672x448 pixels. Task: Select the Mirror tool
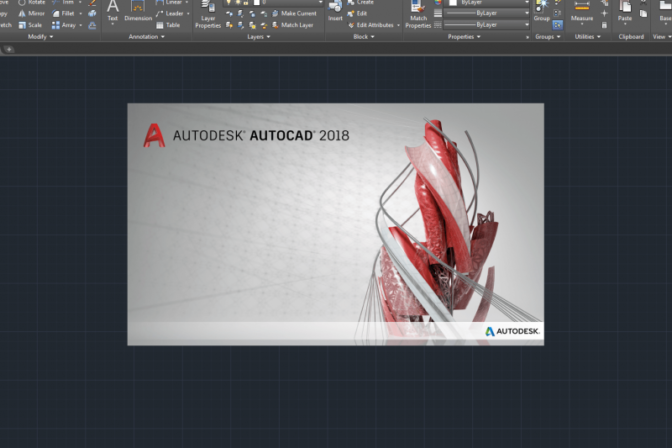point(31,13)
